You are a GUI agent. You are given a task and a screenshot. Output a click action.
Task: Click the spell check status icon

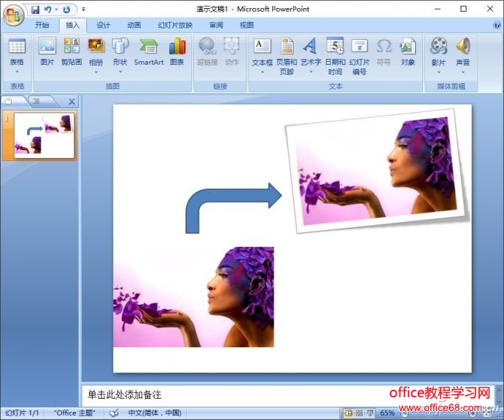click(114, 413)
